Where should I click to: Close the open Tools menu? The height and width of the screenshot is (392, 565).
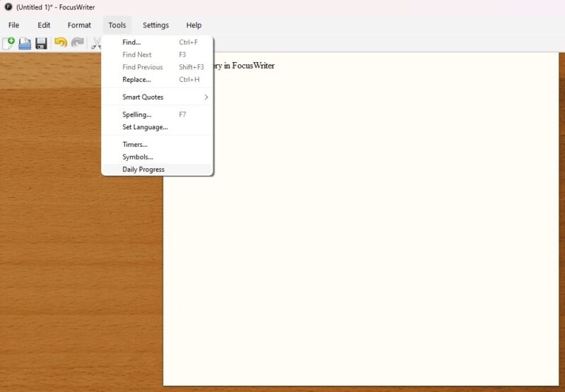117,25
